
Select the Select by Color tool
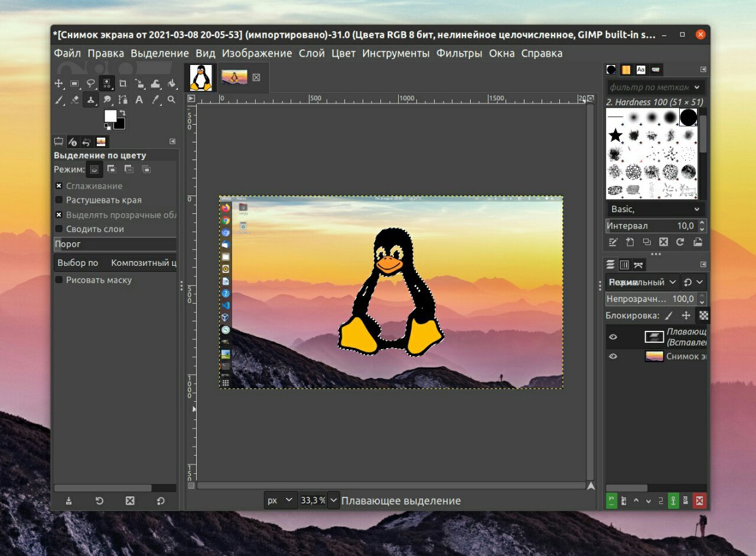[x=106, y=83]
